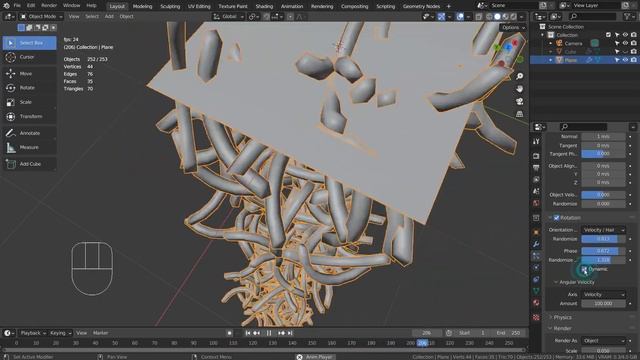The width and height of the screenshot is (640, 360).
Task: Jump to the last frame
Action: coord(290,333)
